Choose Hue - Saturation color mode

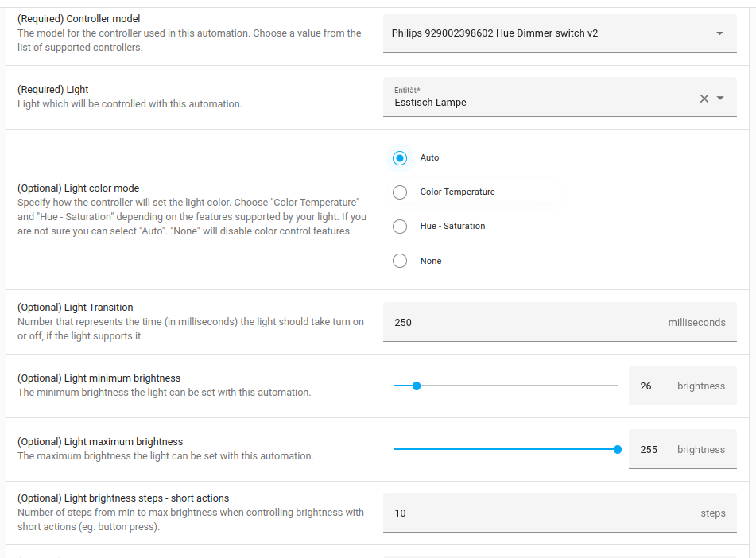point(400,227)
